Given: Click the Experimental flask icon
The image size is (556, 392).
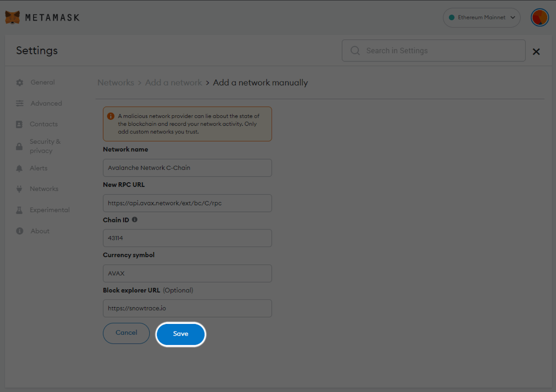Looking at the screenshot, I should pos(19,210).
